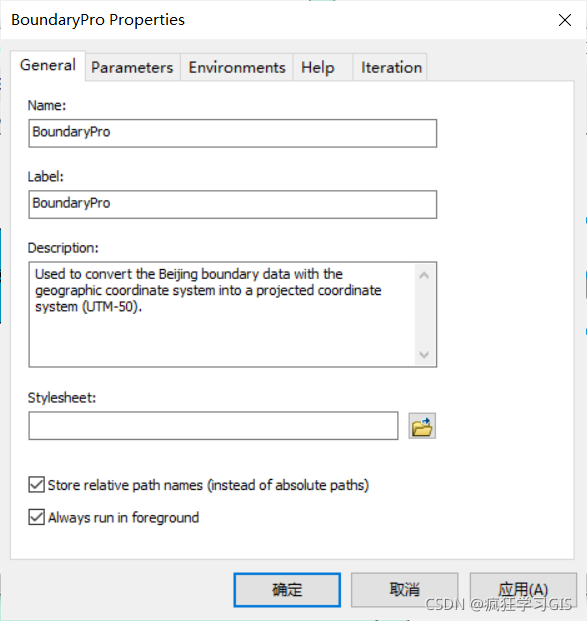Cancel with the 取消 button
The width and height of the screenshot is (587, 621).
pos(404,590)
